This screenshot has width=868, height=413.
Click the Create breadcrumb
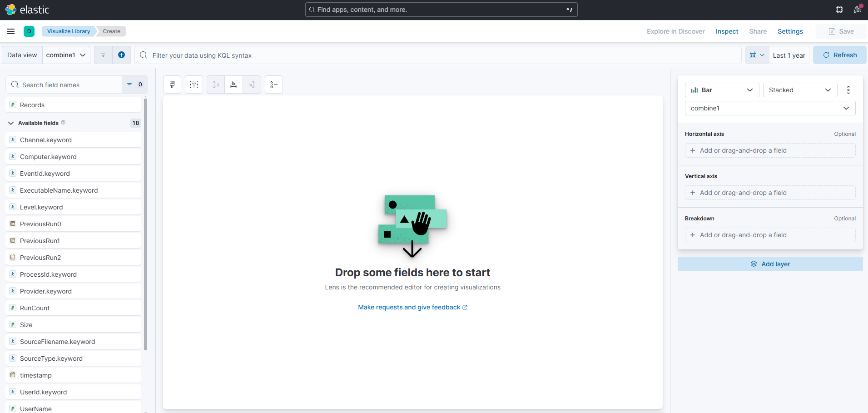pyautogui.click(x=112, y=31)
